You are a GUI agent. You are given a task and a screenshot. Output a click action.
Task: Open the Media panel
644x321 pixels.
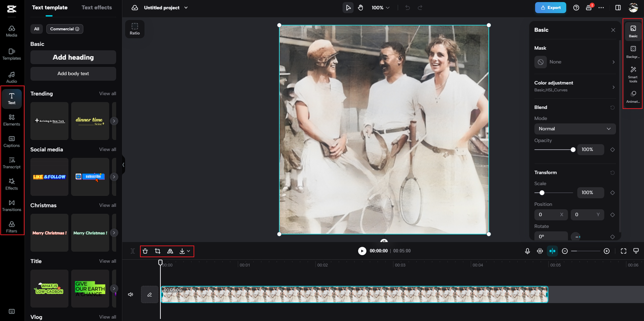click(12, 31)
